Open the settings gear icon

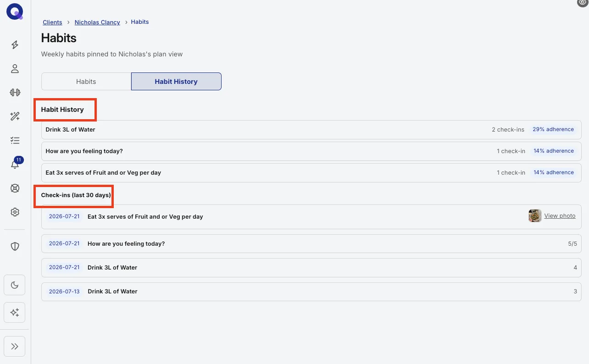(x=15, y=212)
